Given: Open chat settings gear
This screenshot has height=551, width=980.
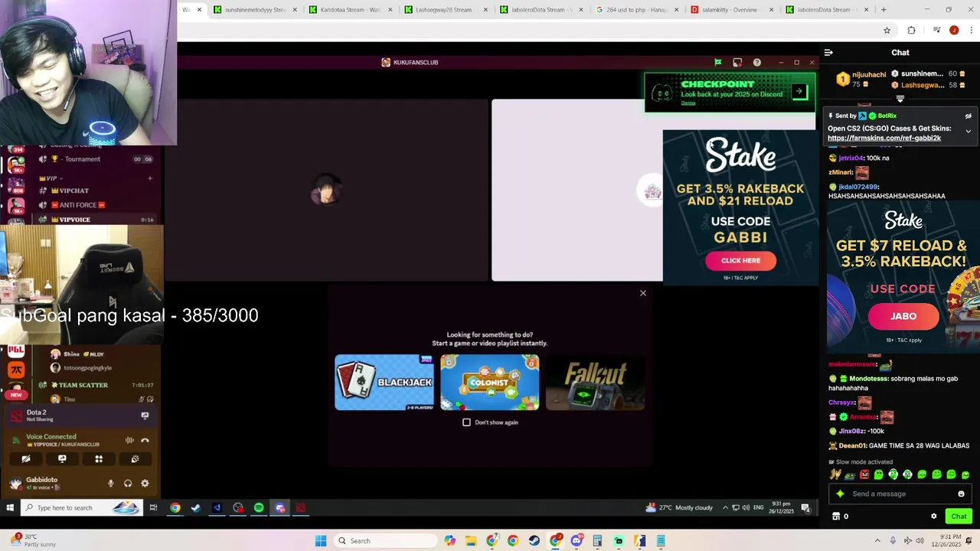Looking at the screenshot, I should click(933, 517).
